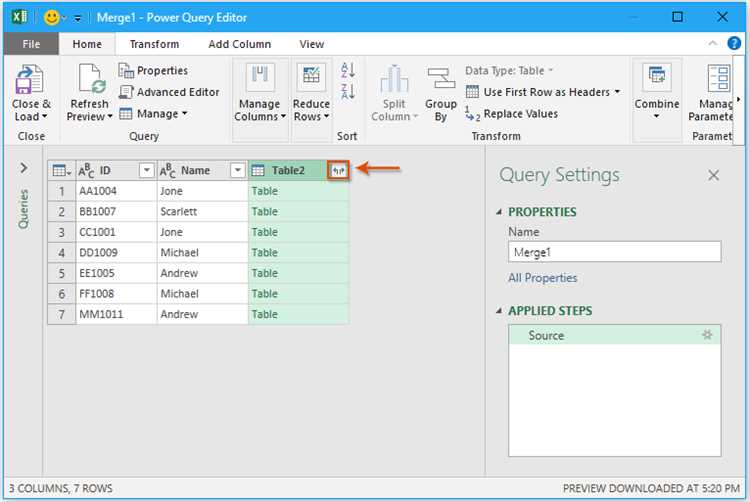This screenshot has height=502, width=750.
Task: Open the Refresh Preview dropdown
Action: (110, 117)
